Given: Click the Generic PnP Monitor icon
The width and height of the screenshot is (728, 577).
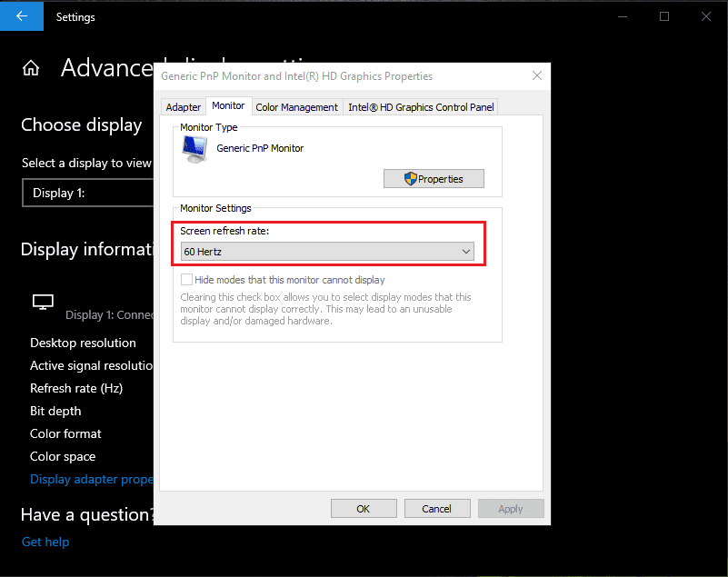Looking at the screenshot, I should pos(194,147).
